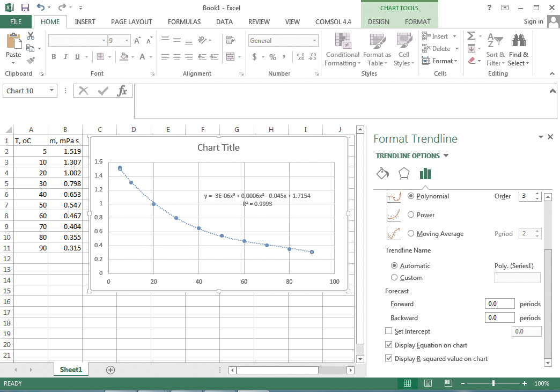Click Sign in link
Viewport: 560px width, 392px height.
tap(533, 21)
